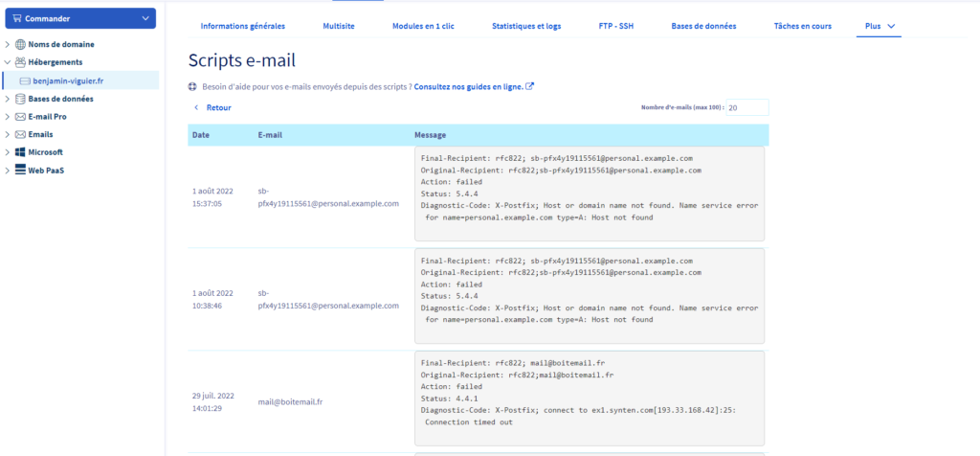The image size is (980, 456).
Task: Click the globe icon beside Noms de domaine
Action: [20, 45]
